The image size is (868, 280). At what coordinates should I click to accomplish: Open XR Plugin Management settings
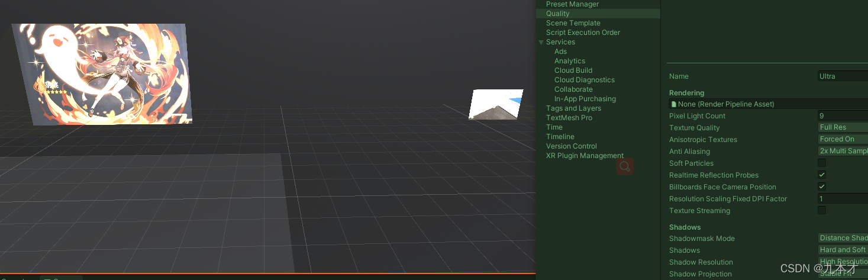click(585, 156)
